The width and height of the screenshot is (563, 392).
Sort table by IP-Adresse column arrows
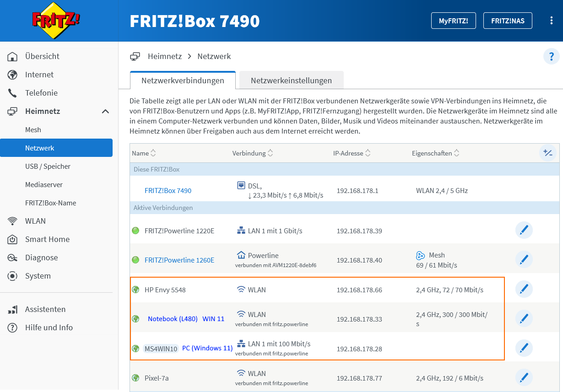point(368,153)
